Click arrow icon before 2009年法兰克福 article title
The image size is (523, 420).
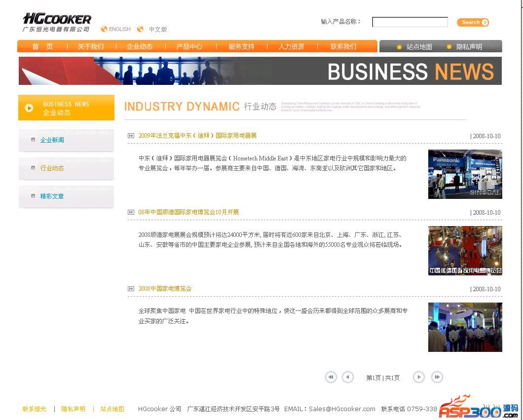131,136
